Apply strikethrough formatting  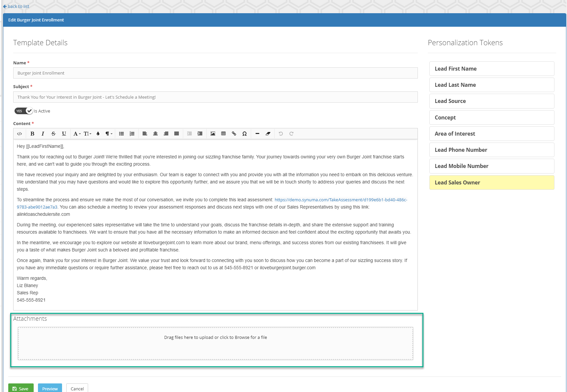pos(53,134)
